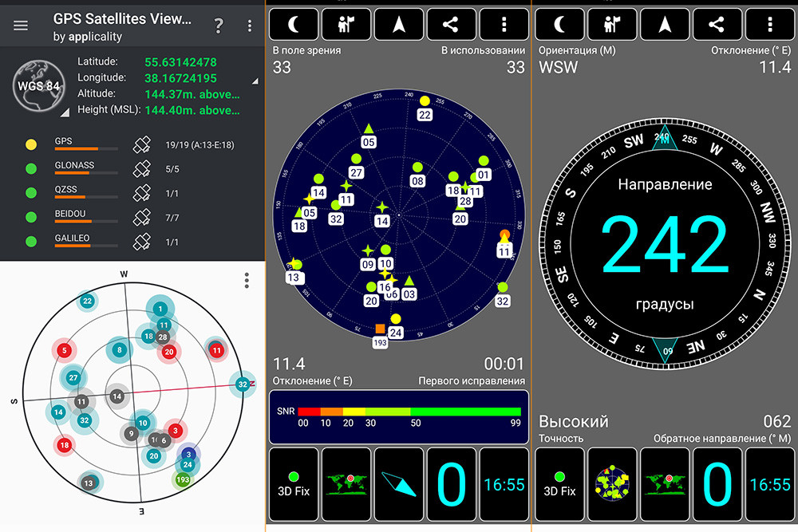Tap the waypoint flag icon on compass screen
This screenshot has width=798, height=532.
pyautogui.click(x=610, y=24)
